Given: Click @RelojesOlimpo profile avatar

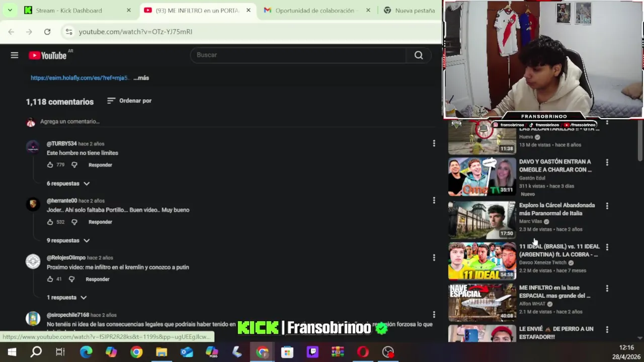Looking at the screenshot, I should [33, 261].
